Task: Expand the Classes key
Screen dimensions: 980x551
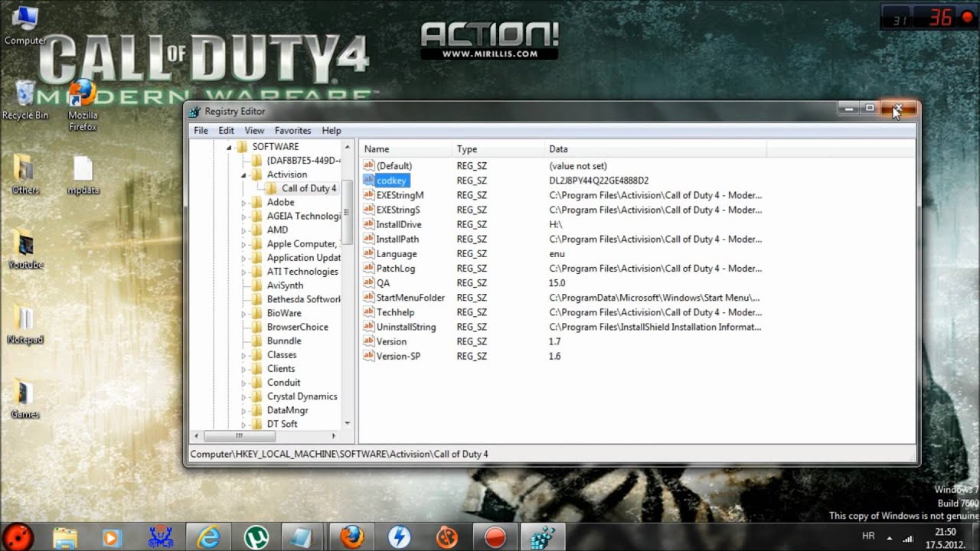Action: pos(244,356)
